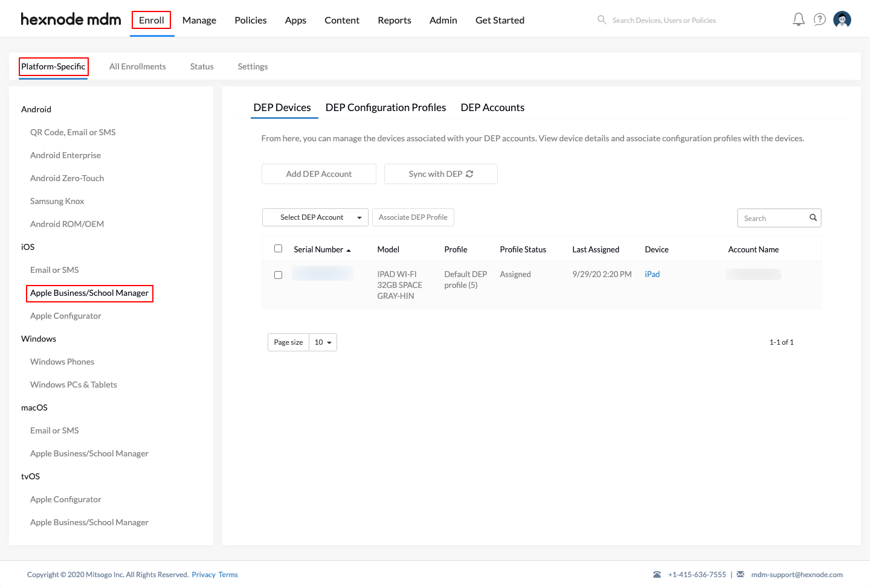Click the Last Assigned column header
870x588 pixels.
[x=596, y=249]
